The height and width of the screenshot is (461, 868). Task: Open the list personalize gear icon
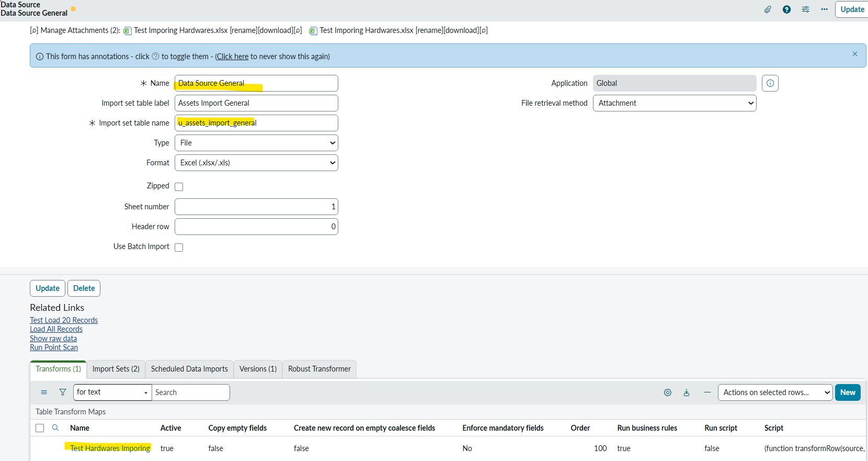(668, 392)
